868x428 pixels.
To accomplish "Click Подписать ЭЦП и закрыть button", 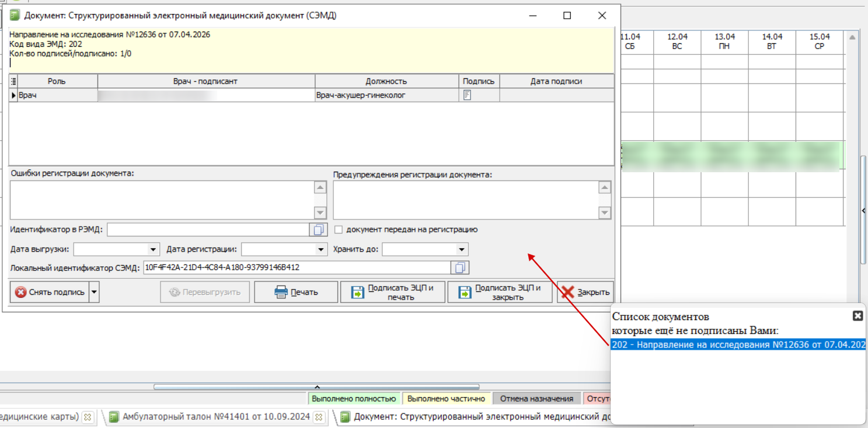I will coord(500,293).
